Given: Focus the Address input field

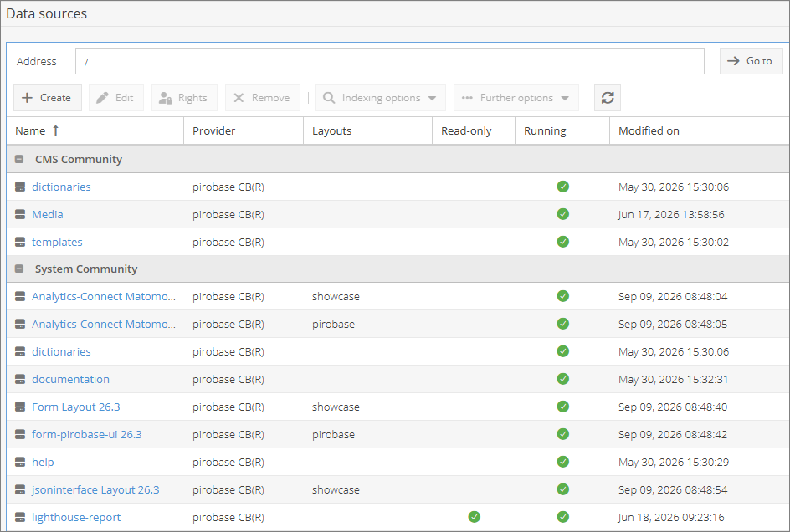Looking at the screenshot, I should [389, 61].
